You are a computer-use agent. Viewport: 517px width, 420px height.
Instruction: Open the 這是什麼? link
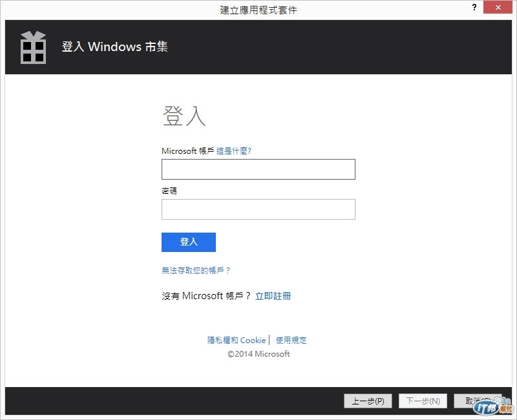234,151
